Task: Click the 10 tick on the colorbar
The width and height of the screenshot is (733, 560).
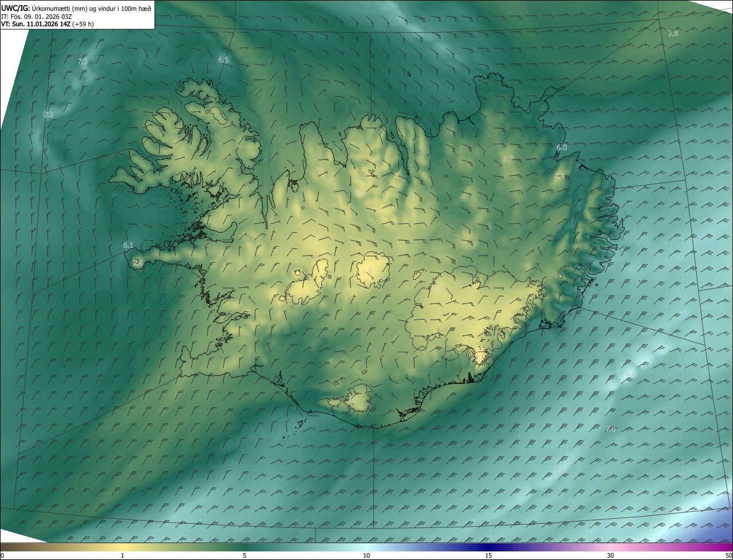Action: pos(366,555)
